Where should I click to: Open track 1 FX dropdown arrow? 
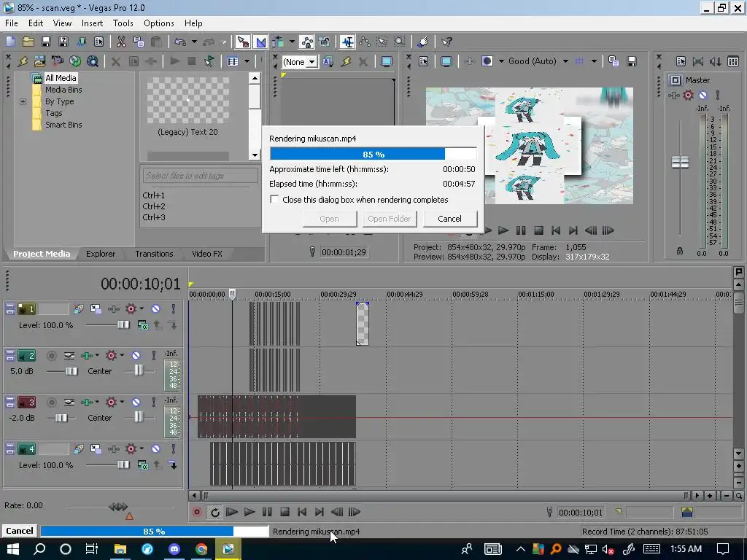pyautogui.click(x=142, y=308)
